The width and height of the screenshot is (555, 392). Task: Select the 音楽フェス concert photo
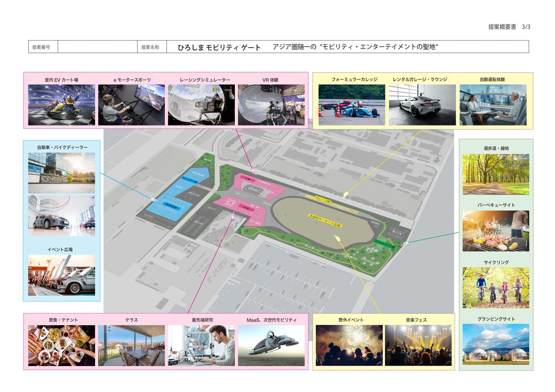pos(418,345)
